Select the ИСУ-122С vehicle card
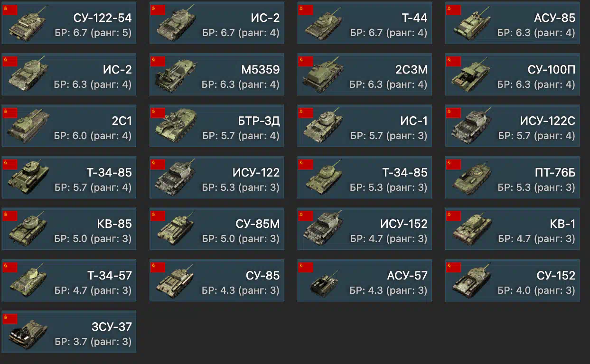Image resolution: width=590 pixels, height=364 pixels. pos(513,126)
